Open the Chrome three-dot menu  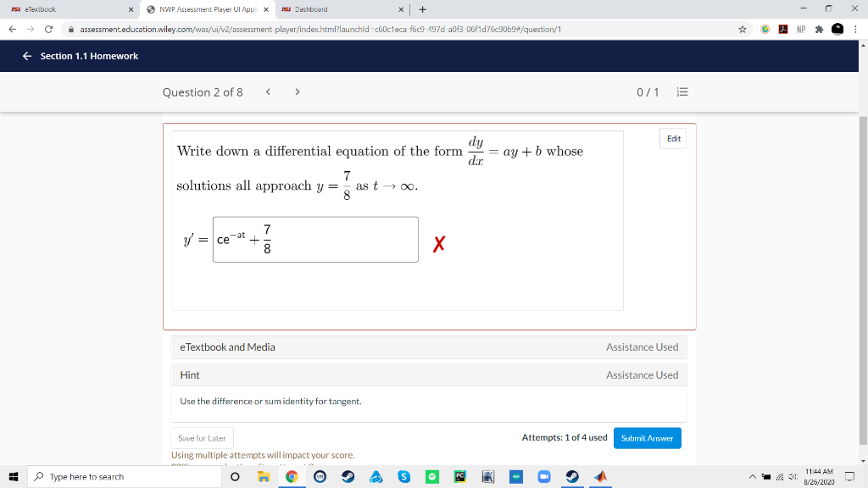(857, 28)
